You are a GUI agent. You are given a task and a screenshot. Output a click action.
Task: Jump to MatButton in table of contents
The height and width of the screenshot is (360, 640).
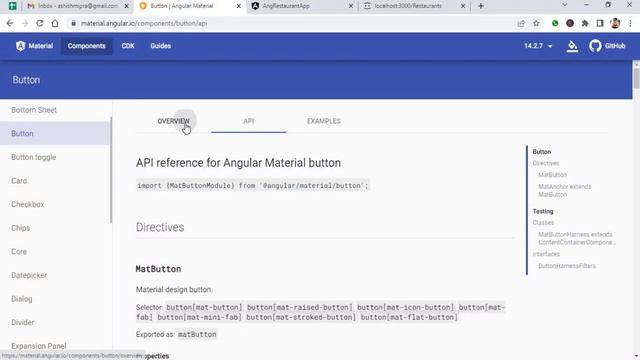pos(552,175)
